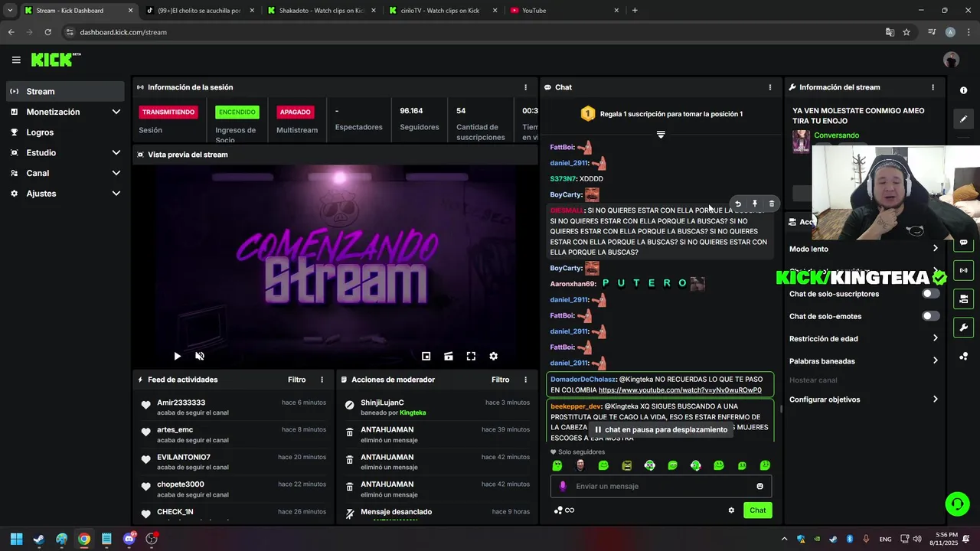Reload the browser page
This screenshot has width=980, height=551.
coord(47,32)
